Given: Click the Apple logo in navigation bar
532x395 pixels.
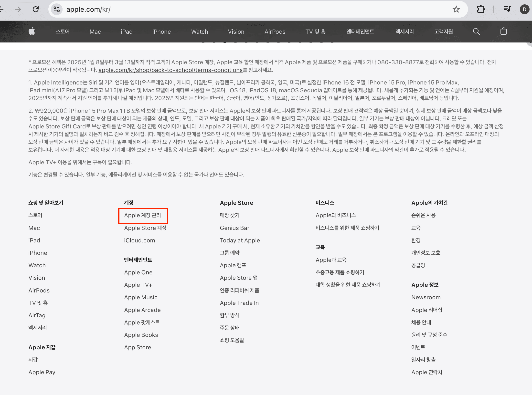Looking at the screenshot, I should (x=32, y=31).
